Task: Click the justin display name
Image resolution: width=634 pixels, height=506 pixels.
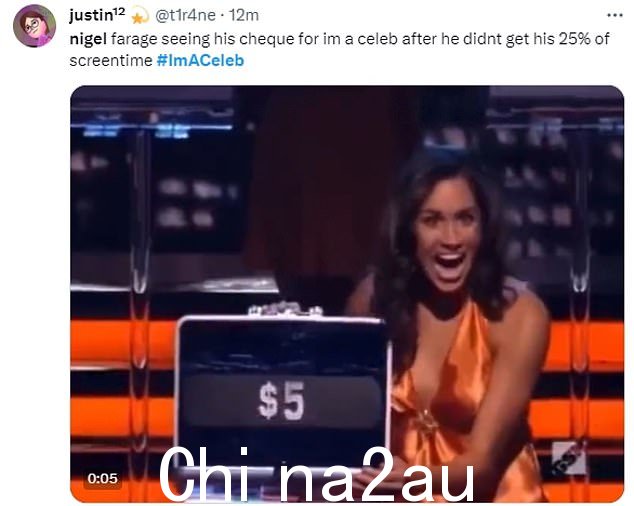Action: [97, 15]
